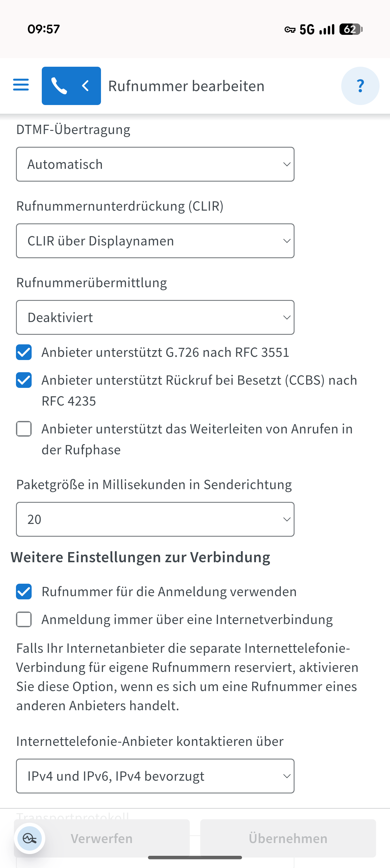Tap the back chevron next to phone icon
The image size is (390, 868).
click(x=86, y=86)
